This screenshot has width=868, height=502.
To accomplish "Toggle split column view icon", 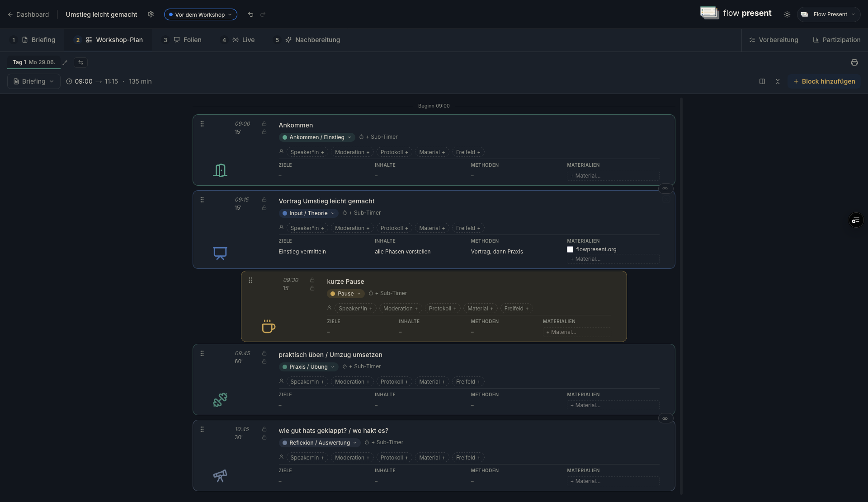I will 762,81.
